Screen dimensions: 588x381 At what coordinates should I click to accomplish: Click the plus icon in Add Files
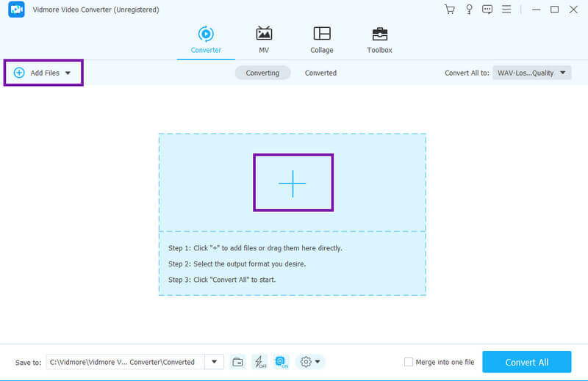[x=19, y=73]
